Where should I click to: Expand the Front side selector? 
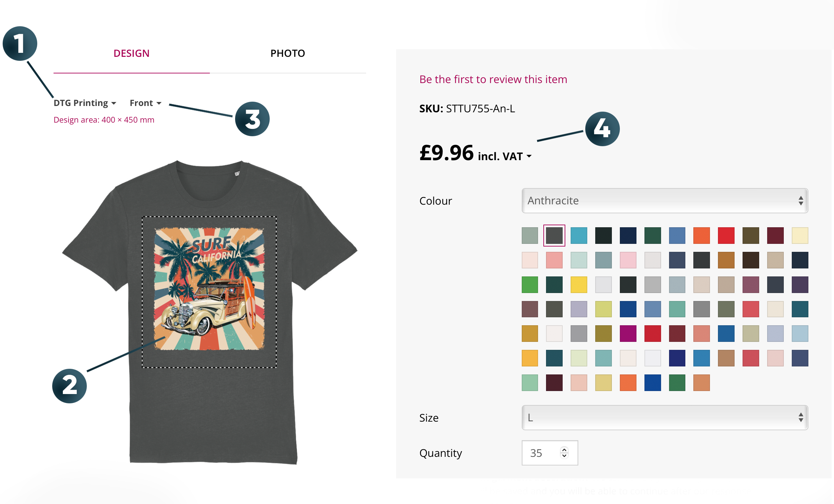tap(145, 103)
